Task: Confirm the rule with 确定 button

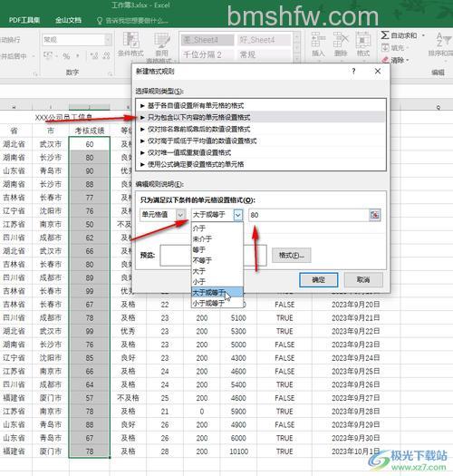Action: point(319,280)
